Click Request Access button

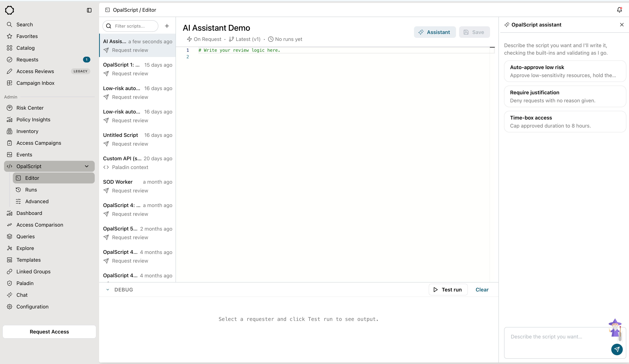coord(49,332)
